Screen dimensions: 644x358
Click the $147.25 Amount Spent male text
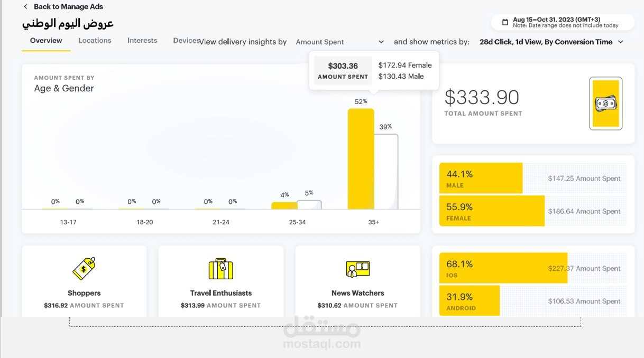click(x=584, y=178)
